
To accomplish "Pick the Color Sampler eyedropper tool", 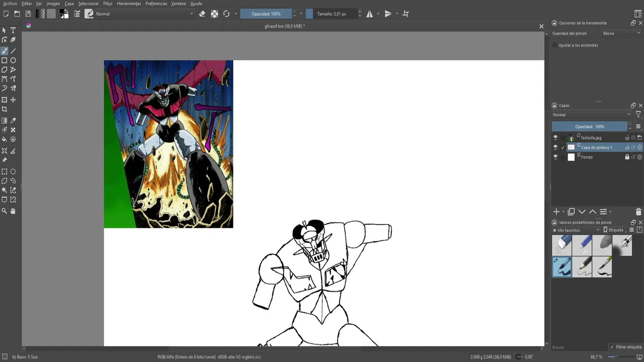I will point(13,121).
